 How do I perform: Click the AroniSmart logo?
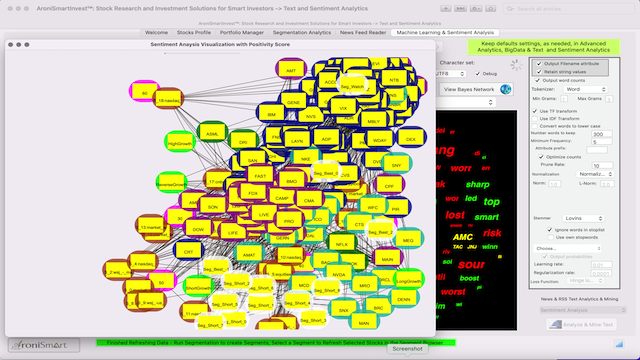coord(44,345)
